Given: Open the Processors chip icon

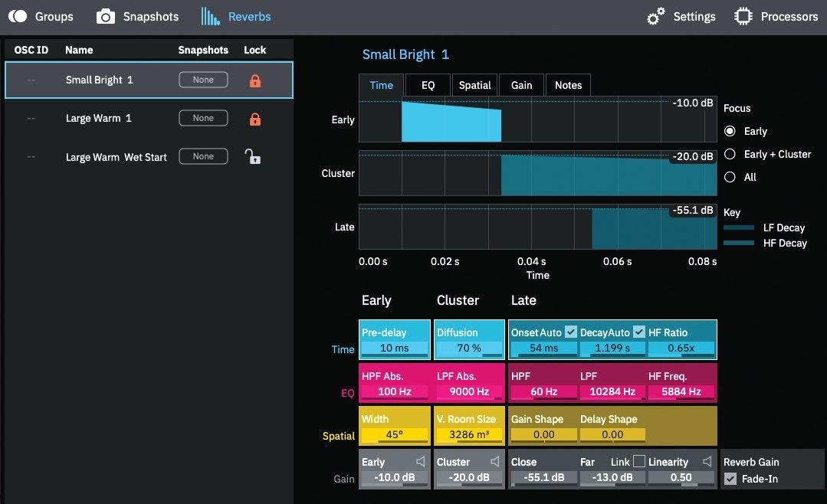Looking at the screenshot, I should click(x=743, y=16).
